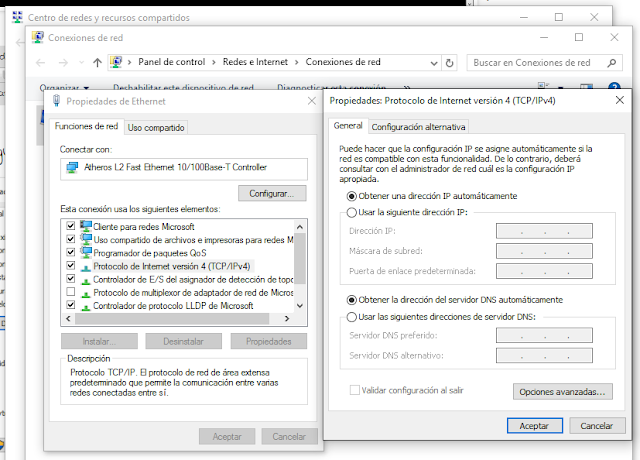Uncheck Programador de paquetes QoS
The width and height of the screenshot is (640, 460).
[71, 252]
